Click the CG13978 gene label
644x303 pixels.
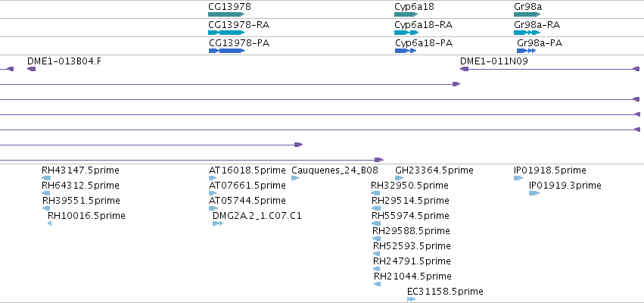229,7
